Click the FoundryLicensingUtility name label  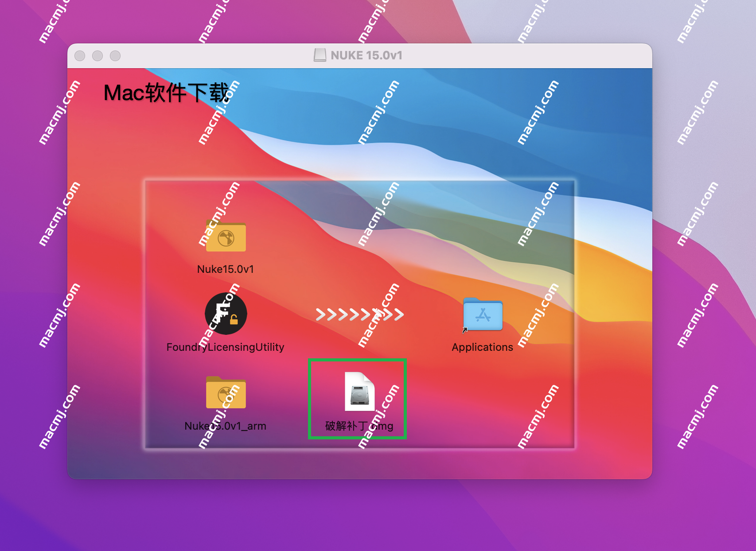click(x=226, y=347)
